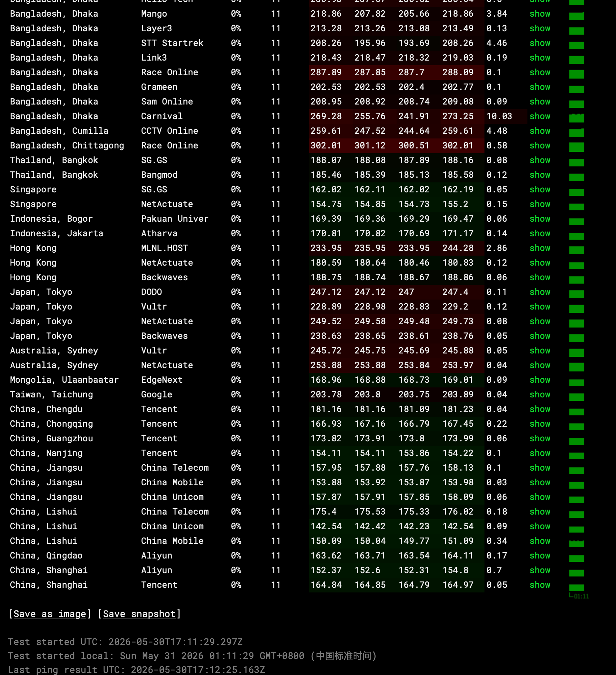This screenshot has width=616, height=675.
Task: Open show for Chengdu Tencent row
Action: tap(540, 409)
